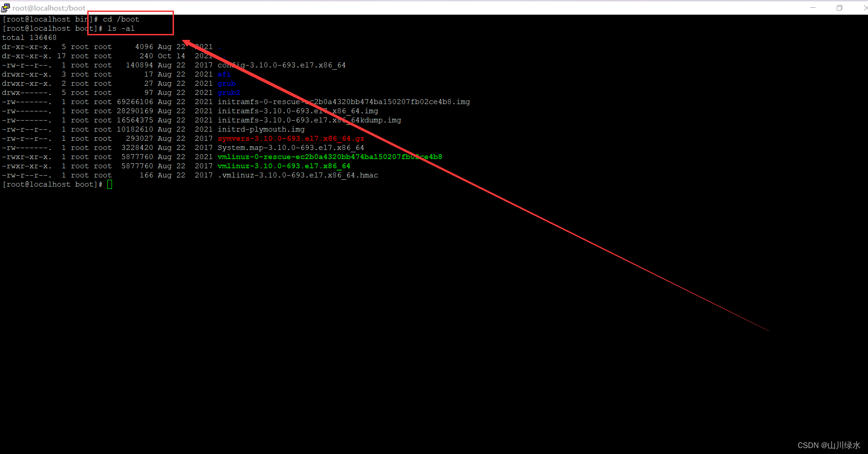Click the command text 'ls -al'
The image size is (868, 454).
[121, 28]
